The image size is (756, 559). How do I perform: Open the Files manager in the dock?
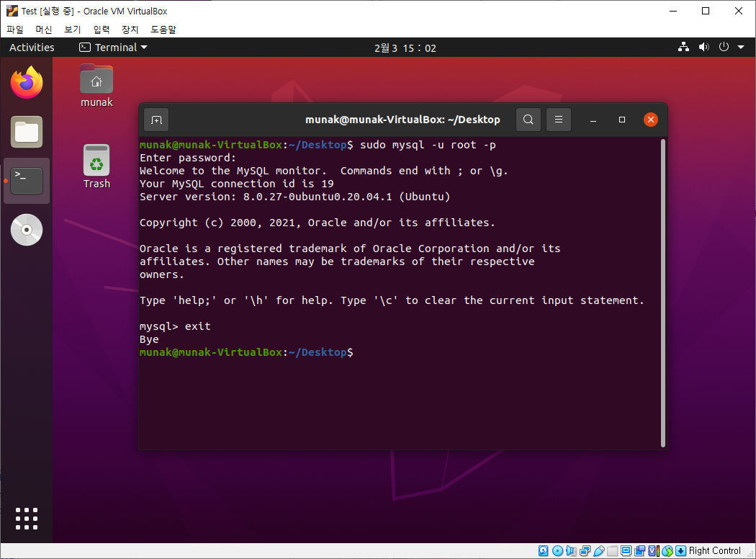pos(27,132)
